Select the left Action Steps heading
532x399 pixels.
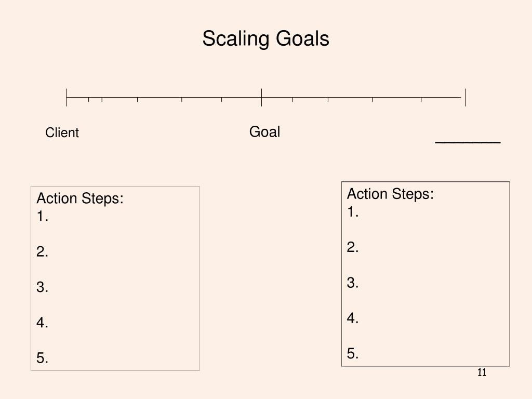click(x=80, y=198)
